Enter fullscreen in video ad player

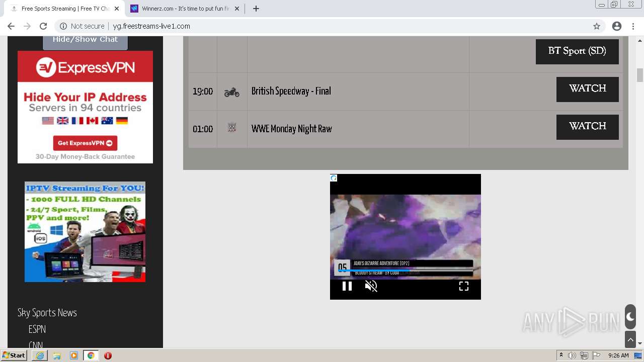pyautogui.click(x=464, y=286)
